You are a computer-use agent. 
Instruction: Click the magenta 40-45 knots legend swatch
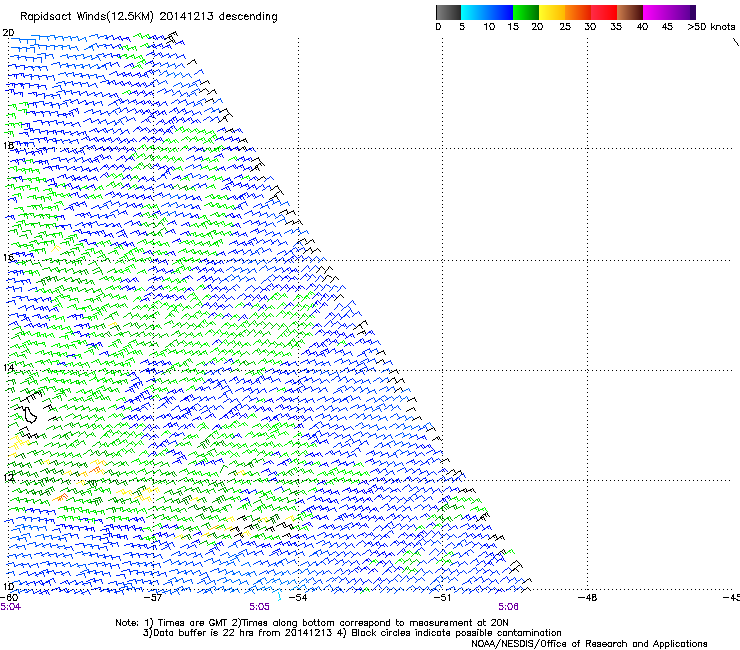(x=656, y=12)
